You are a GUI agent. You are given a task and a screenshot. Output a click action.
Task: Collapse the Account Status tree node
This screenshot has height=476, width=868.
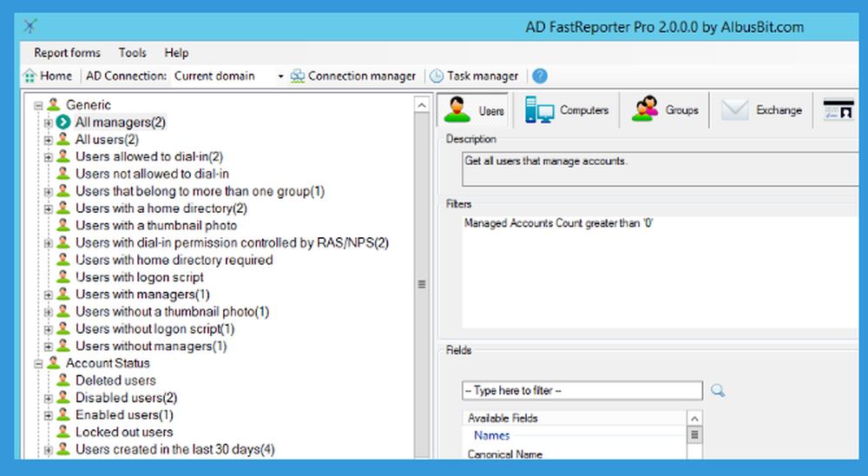pyautogui.click(x=38, y=363)
